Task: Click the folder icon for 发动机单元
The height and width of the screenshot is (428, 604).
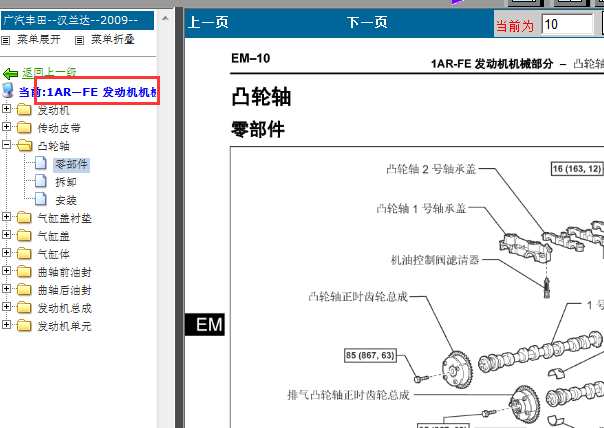Action: (x=24, y=326)
